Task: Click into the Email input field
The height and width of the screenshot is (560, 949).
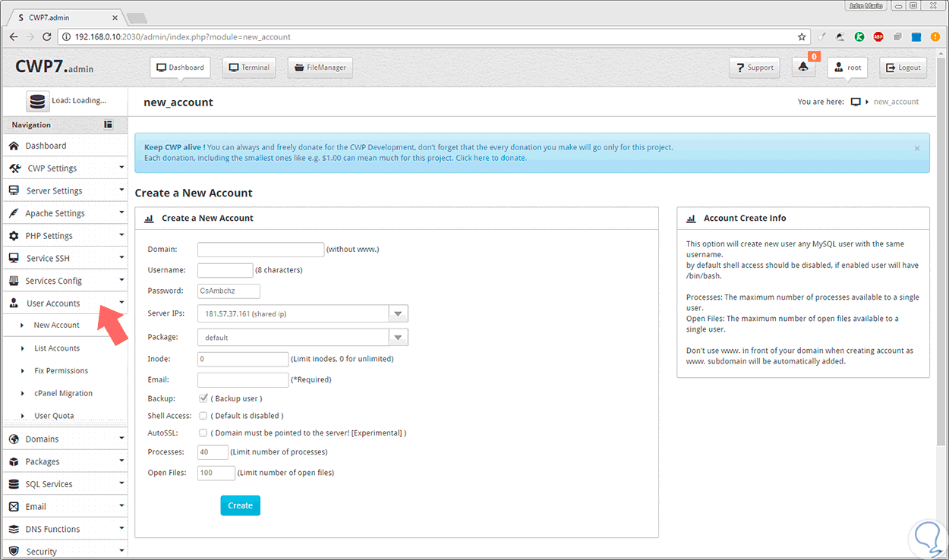Action: coord(243,379)
